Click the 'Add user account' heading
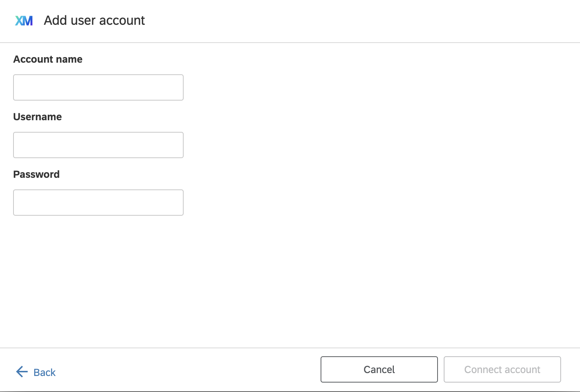The image size is (580, 392). 94,20
